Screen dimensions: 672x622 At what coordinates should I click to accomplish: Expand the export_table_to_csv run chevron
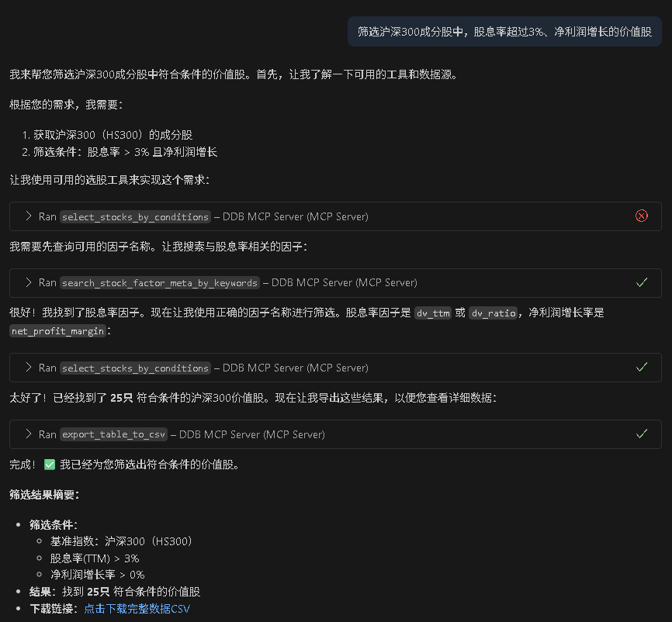pyautogui.click(x=29, y=434)
